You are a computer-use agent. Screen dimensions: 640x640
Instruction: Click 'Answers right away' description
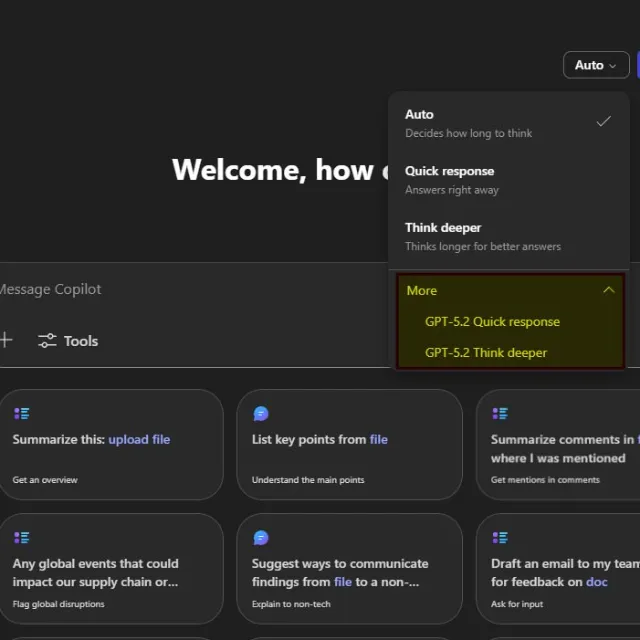452,190
